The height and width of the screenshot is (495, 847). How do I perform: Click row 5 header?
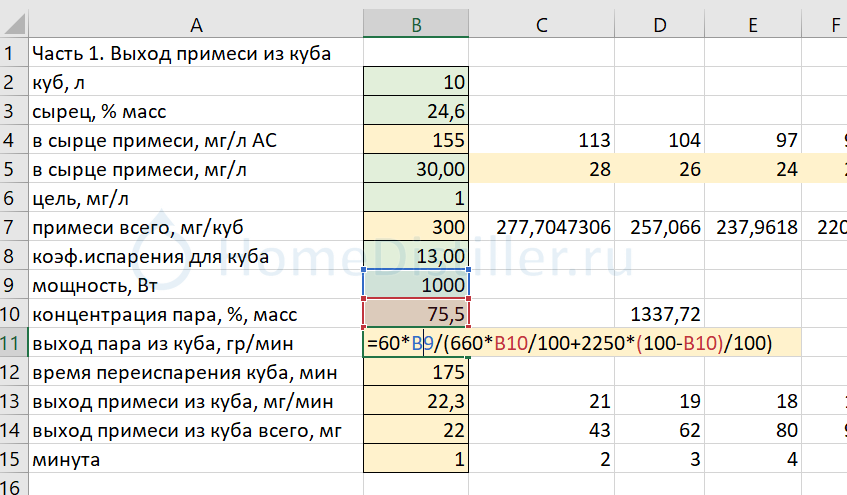(12, 170)
